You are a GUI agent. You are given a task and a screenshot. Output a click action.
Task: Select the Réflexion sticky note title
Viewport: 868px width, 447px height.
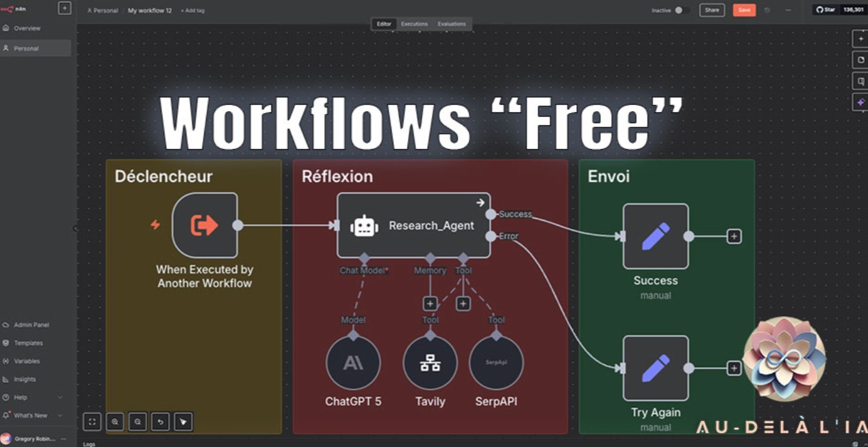(337, 177)
